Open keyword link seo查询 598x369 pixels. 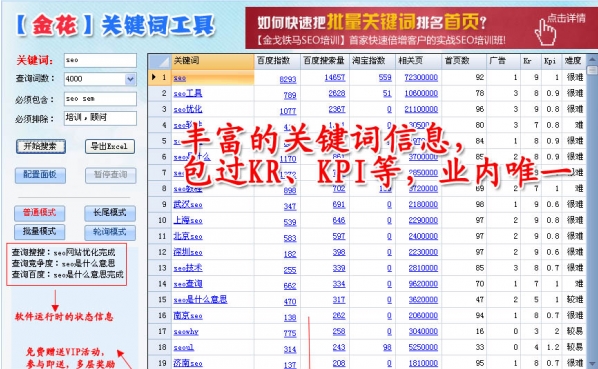[x=188, y=284]
